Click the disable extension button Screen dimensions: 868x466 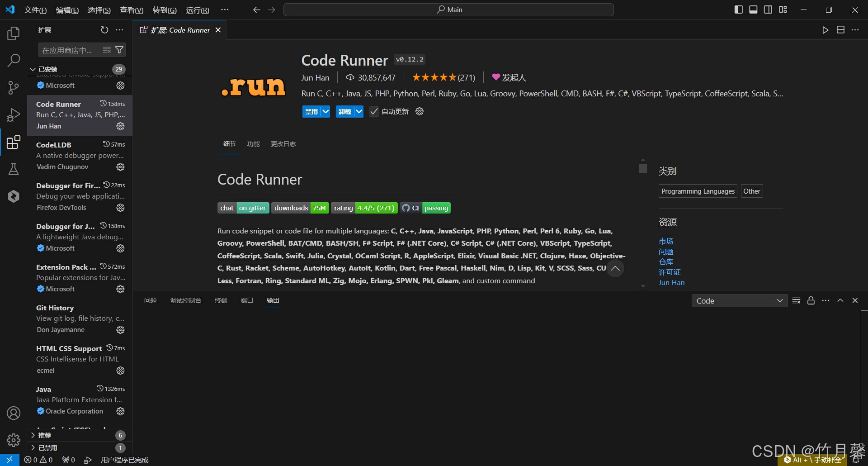(x=311, y=111)
